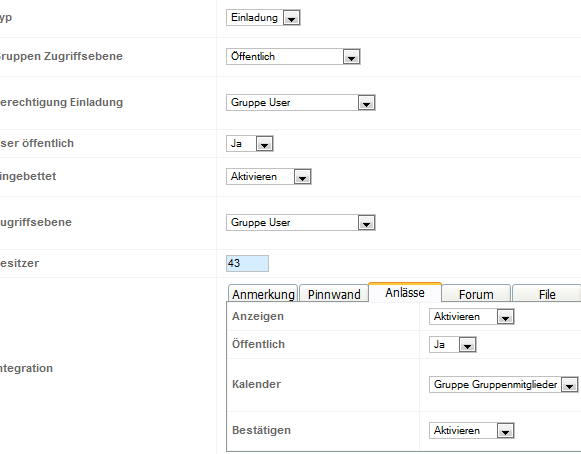
Task: Open the Forum tab
Action: tap(476, 294)
